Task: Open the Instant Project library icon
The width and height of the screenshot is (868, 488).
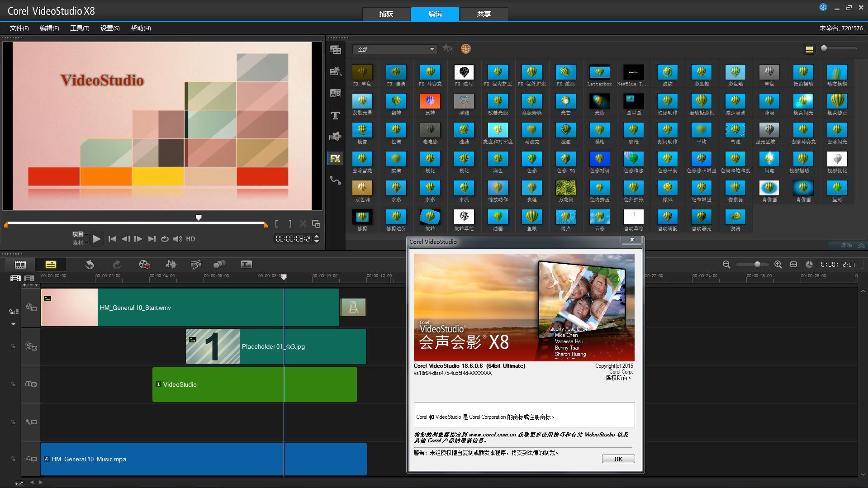Action: [x=335, y=71]
